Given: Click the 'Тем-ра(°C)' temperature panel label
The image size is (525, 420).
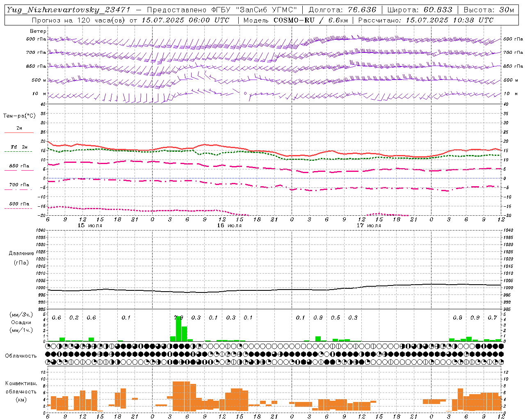Looking at the screenshot, I should tap(19, 116).
